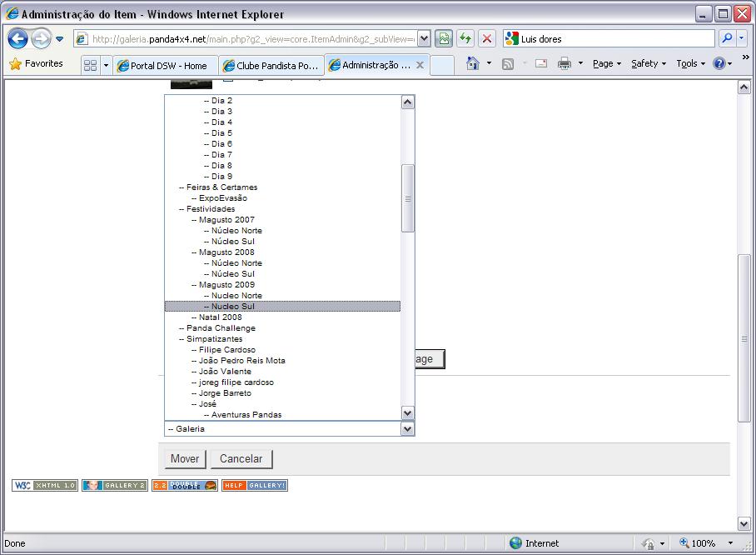Click the Home page icon
The image size is (756, 555).
click(x=473, y=63)
